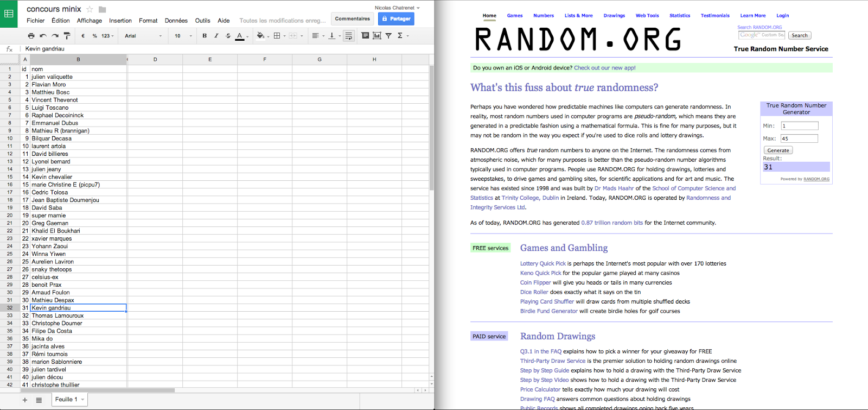The width and height of the screenshot is (868, 410).
Task: Open the font size 10 dropdown
Action: click(x=183, y=36)
